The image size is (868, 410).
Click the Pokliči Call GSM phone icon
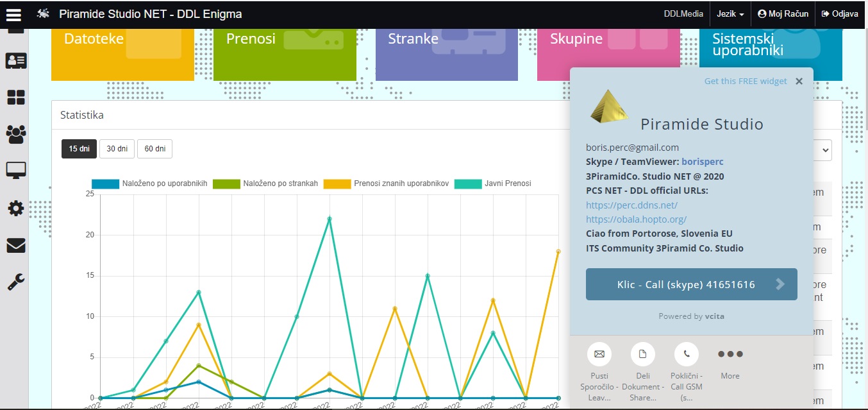687,354
